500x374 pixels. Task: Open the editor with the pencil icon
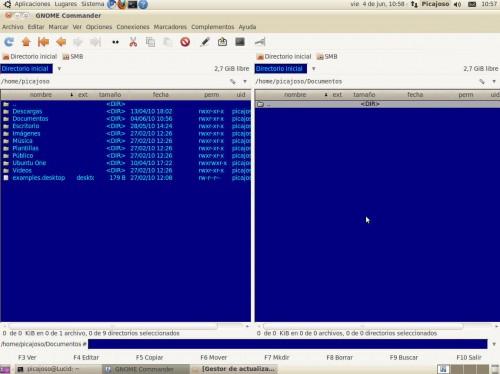tap(205, 42)
